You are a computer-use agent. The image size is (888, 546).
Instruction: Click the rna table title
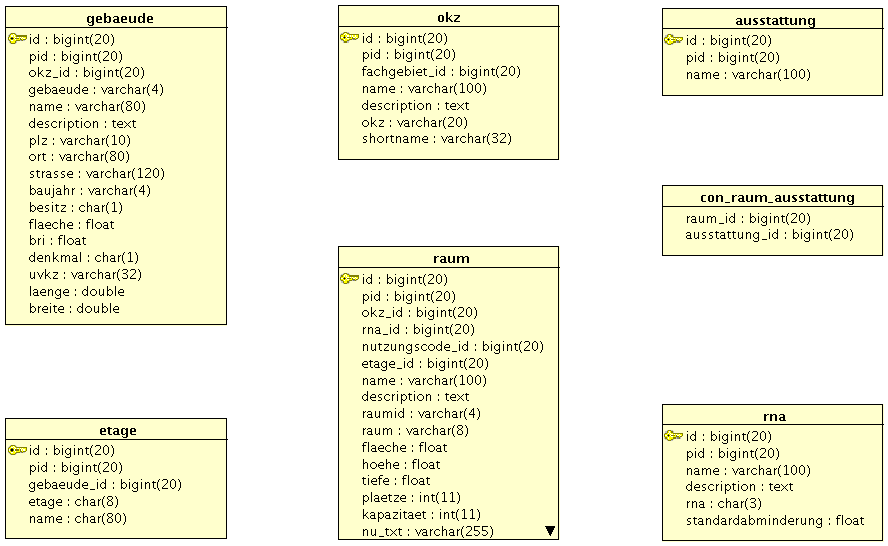pos(772,416)
